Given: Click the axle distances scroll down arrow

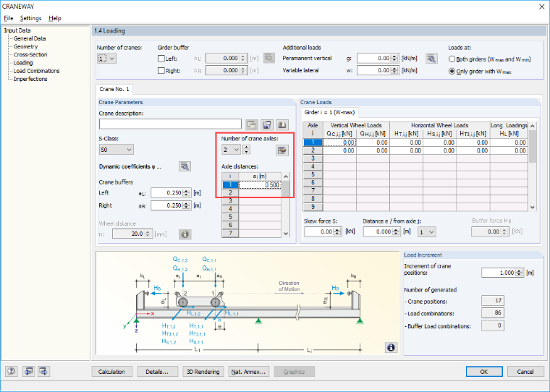Looking at the screenshot, I should click(286, 234).
